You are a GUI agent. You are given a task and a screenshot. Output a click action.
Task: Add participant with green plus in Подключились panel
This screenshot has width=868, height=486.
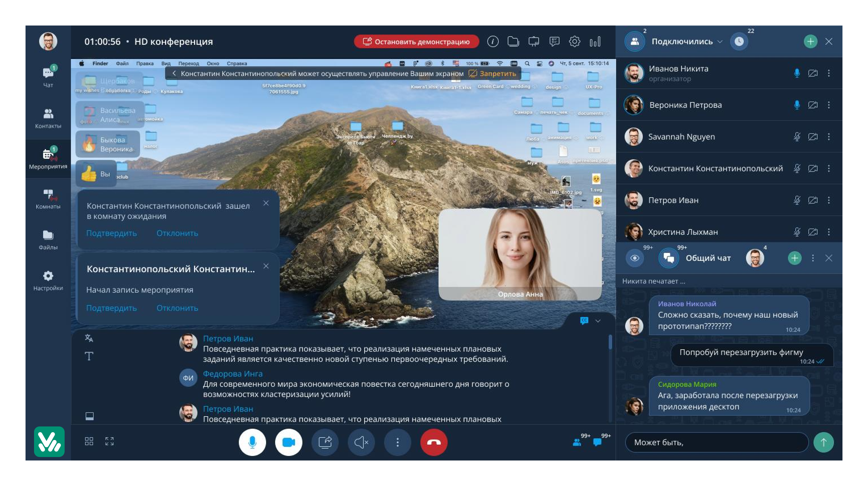(x=810, y=41)
